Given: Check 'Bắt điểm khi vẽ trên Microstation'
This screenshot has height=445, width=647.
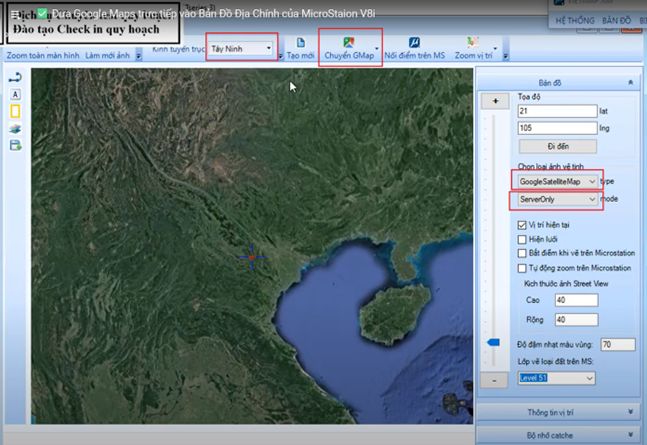Looking at the screenshot, I should coord(522,253).
